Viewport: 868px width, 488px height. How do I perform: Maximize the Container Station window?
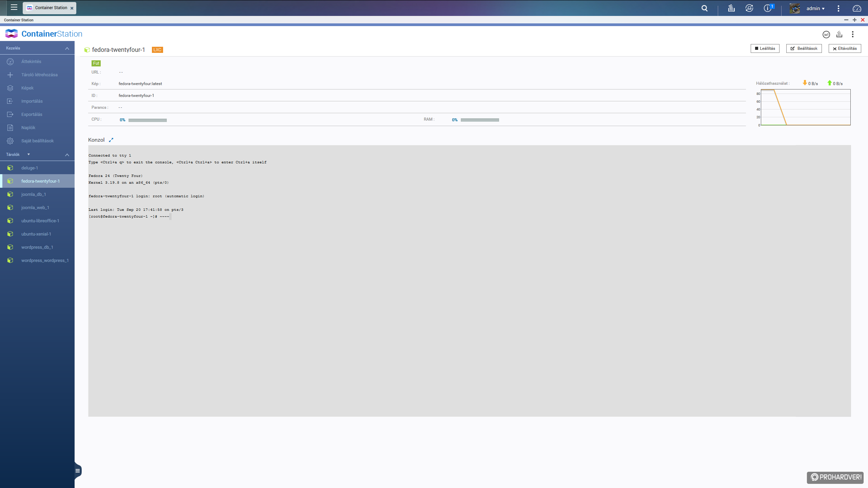click(x=854, y=20)
